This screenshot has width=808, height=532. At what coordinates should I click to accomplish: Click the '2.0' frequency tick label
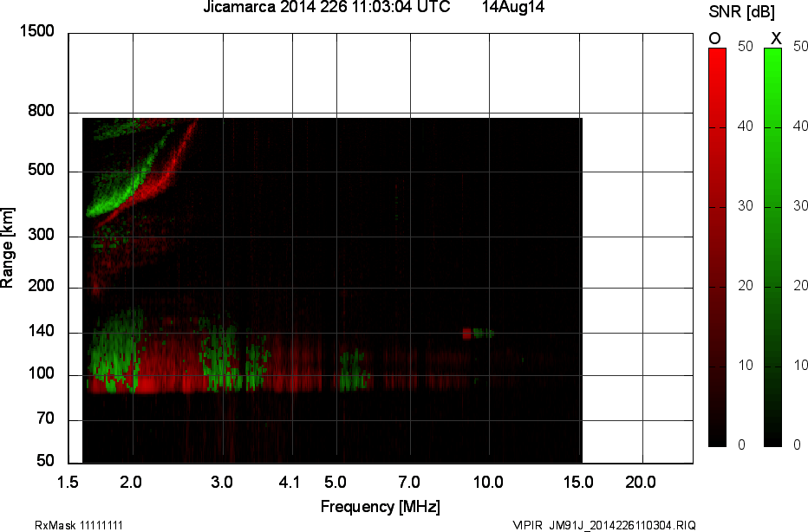(x=130, y=483)
